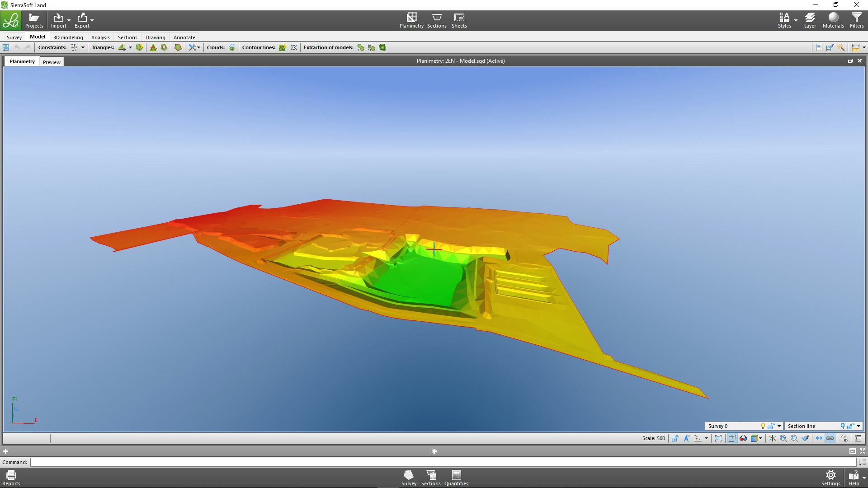868x488 pixels.
Task: Toggle the Survey 0 light bulb visibility
Action: (x=763, y=426)
